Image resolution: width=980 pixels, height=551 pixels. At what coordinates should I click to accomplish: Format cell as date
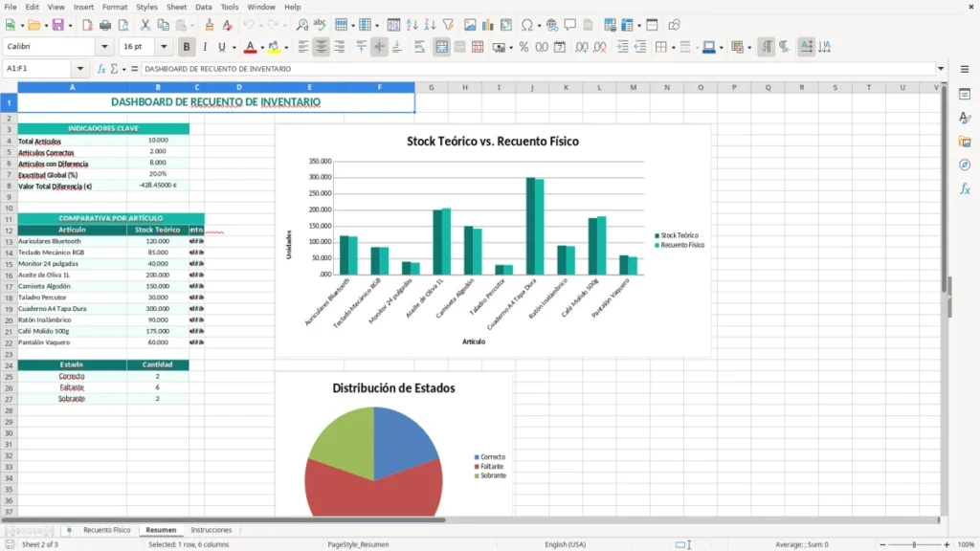click(x=560, y=47)
